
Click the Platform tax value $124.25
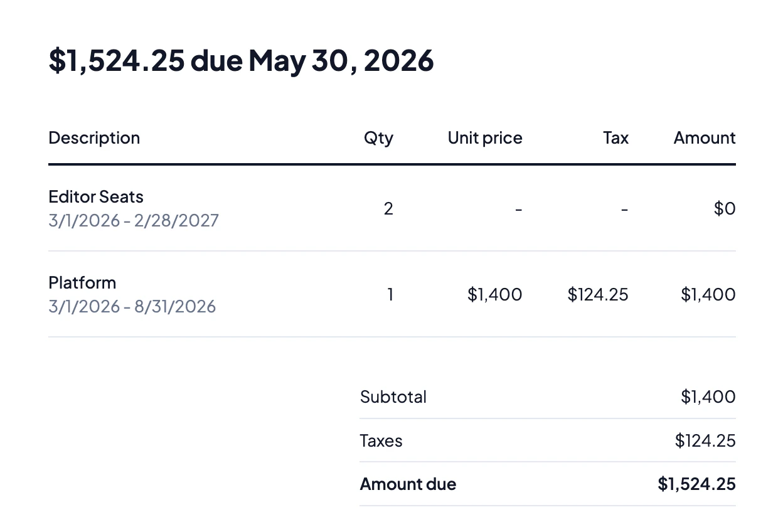tap(598, 294)
